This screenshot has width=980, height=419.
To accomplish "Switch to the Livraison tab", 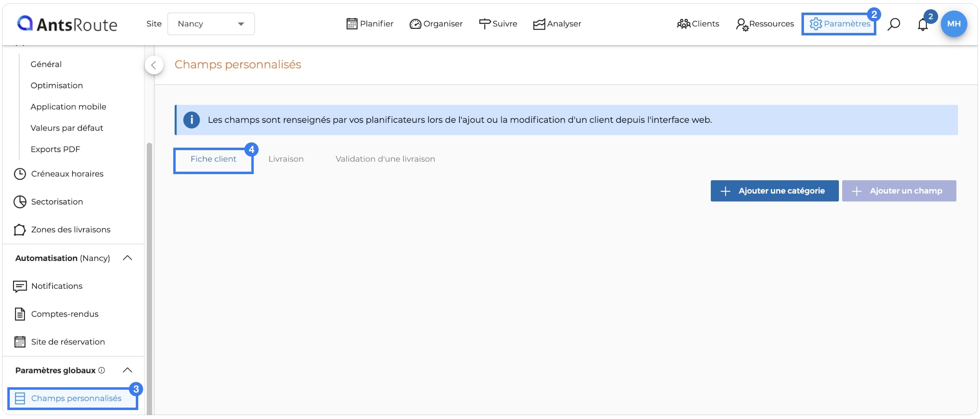I will pos(286,159).
